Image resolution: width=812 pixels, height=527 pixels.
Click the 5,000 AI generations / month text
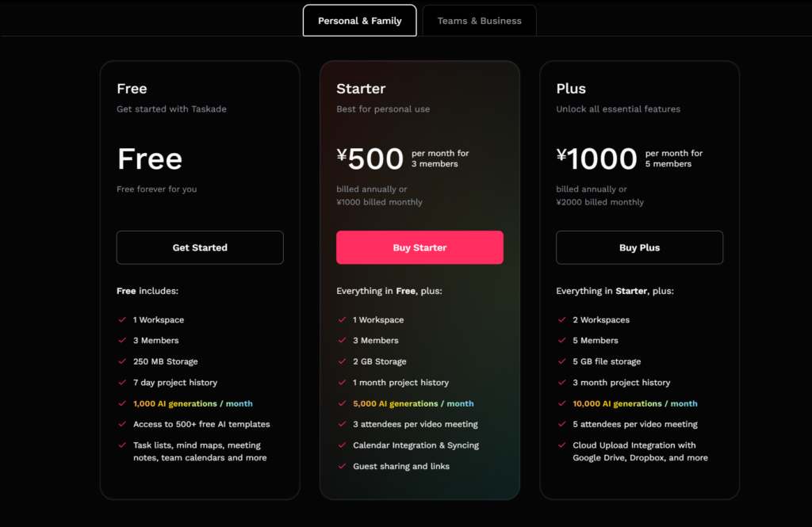(413, 403)
